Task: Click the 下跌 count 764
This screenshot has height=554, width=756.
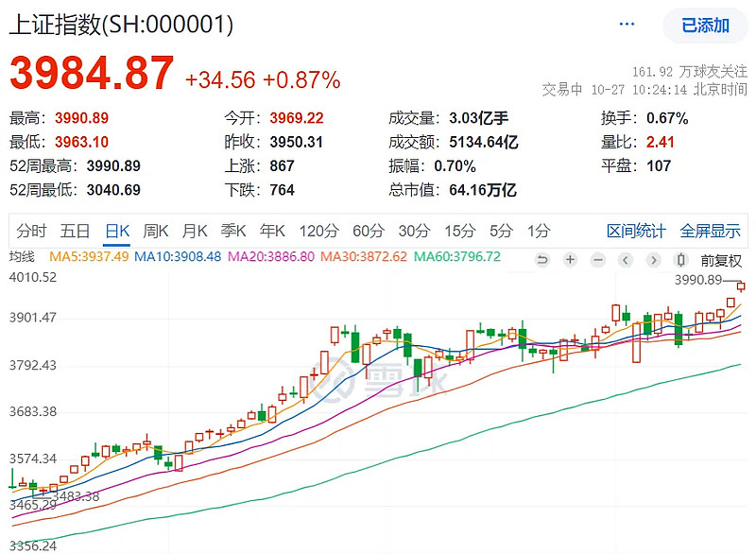Action: click(x=282, y=190)
